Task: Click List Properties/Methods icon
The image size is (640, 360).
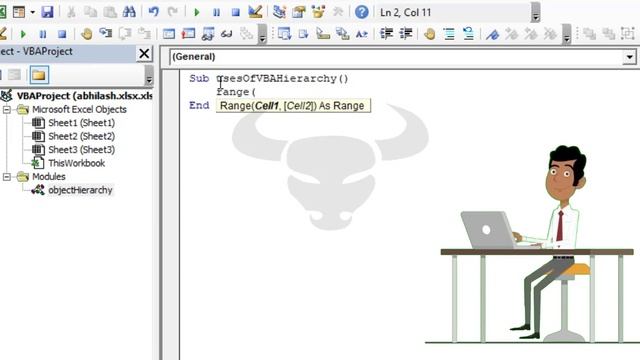Action: click(x=284, y=34)
